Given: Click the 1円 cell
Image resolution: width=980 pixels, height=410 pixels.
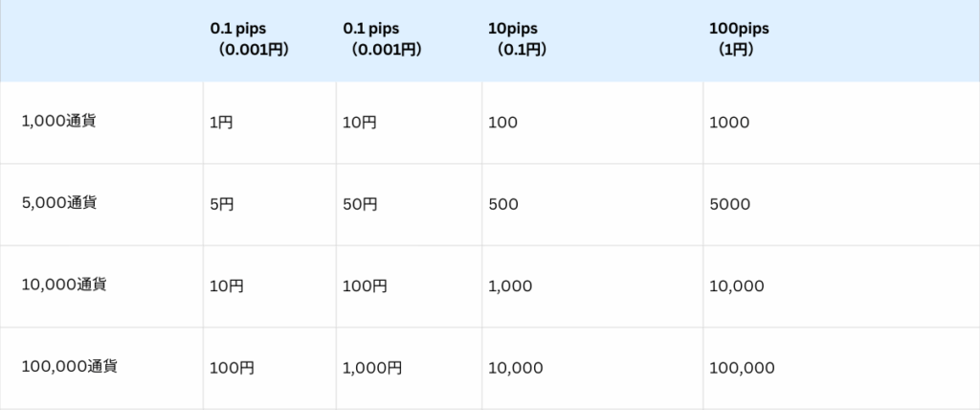Looking at the screenshot, I should [x=222, y=123].
